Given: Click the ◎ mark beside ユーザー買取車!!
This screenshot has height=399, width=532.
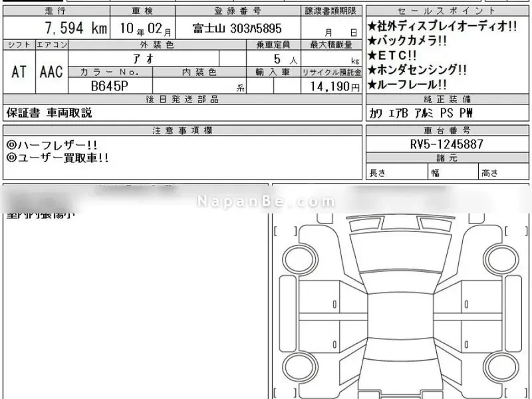Looking at the screenshot, I should tap(11, 158).
